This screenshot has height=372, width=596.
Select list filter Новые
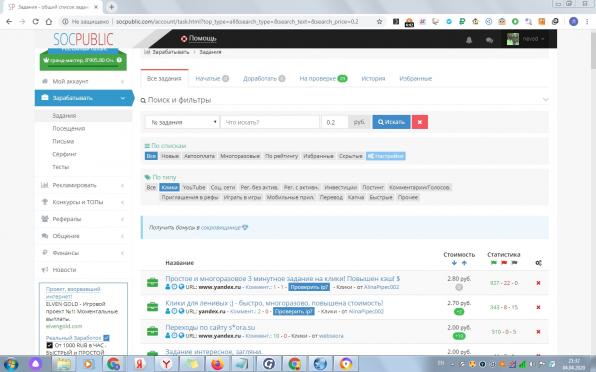[170, 156]
